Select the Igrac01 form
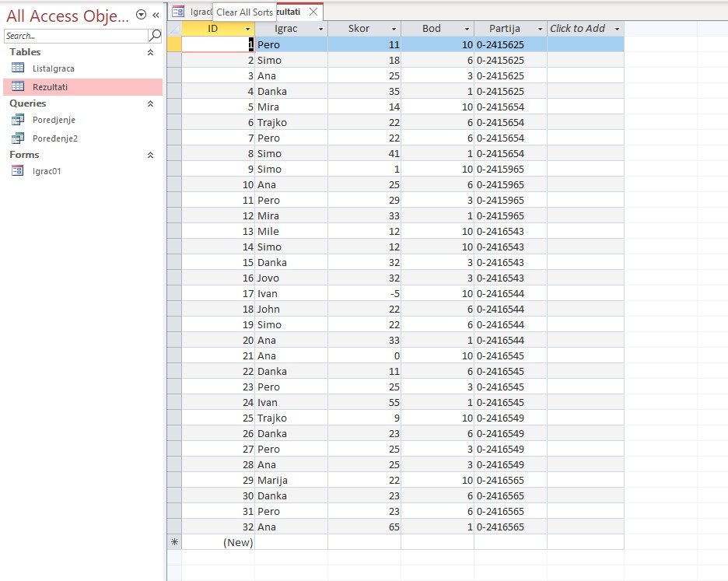 coord(82,171)
